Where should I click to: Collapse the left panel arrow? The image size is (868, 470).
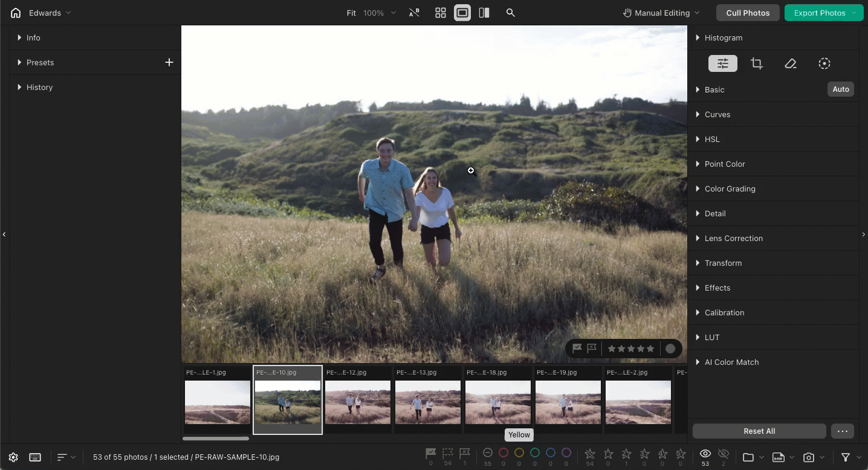[4, 234]
